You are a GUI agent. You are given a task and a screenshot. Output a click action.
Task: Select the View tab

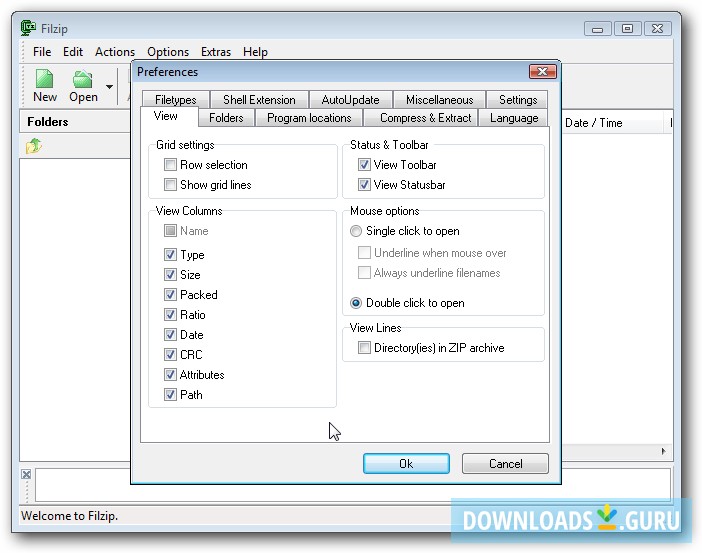(168, 116)
